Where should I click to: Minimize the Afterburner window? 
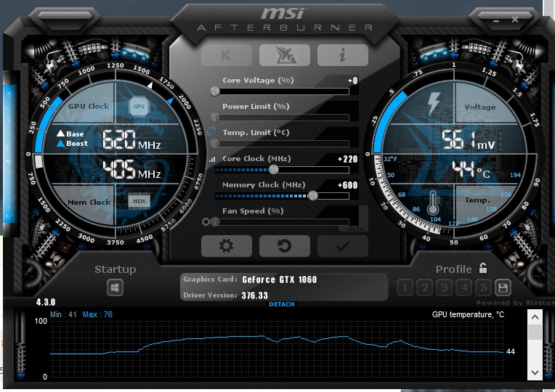[x=496, y=21]
